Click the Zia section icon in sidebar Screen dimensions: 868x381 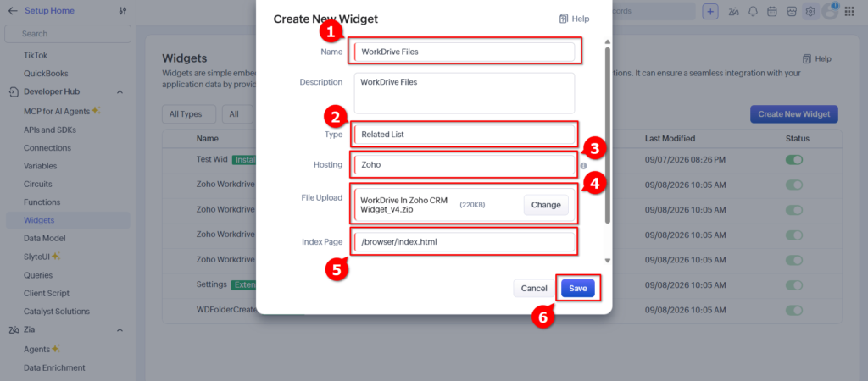coord(14,330)
